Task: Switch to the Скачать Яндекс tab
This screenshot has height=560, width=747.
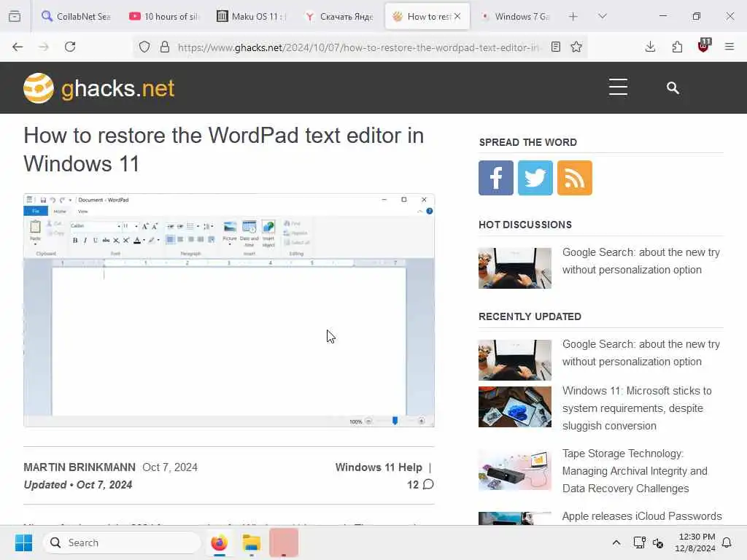Action: pos(339,16)
